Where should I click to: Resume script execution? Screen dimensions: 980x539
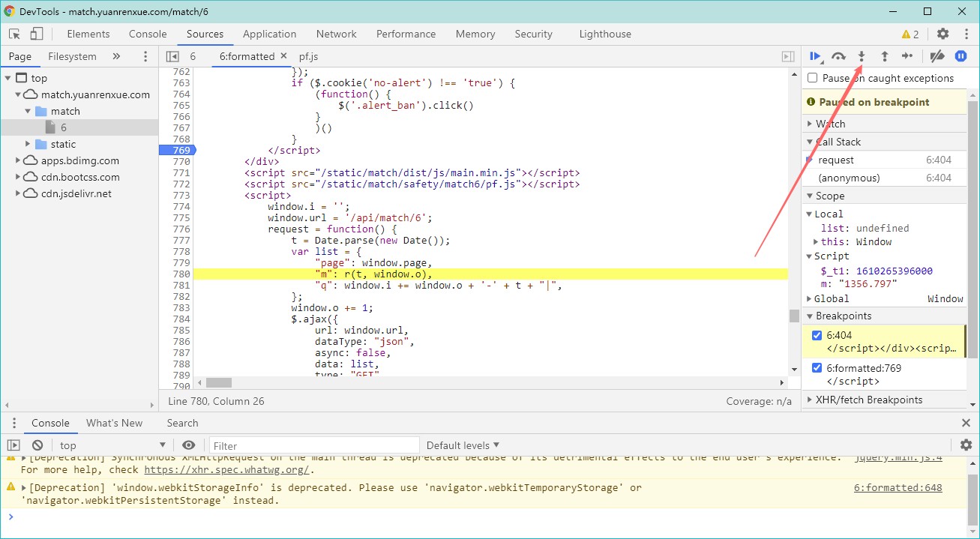click(816, 56)
